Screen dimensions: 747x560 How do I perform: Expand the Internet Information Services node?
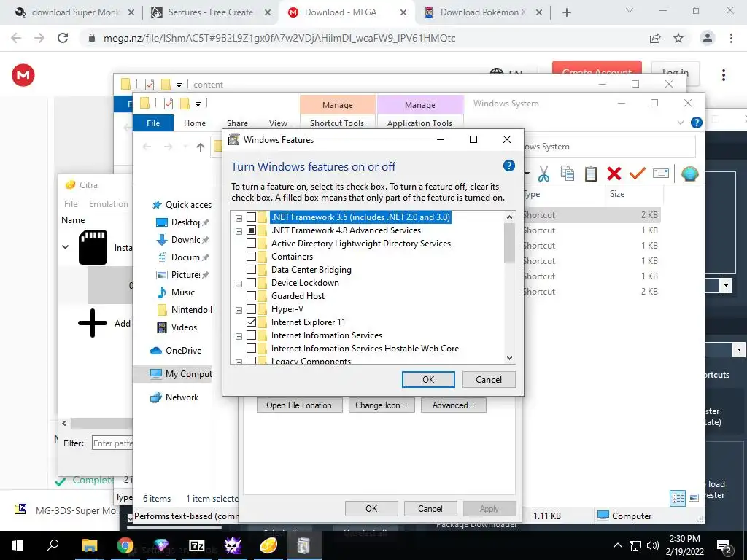(x=239, y=336)
